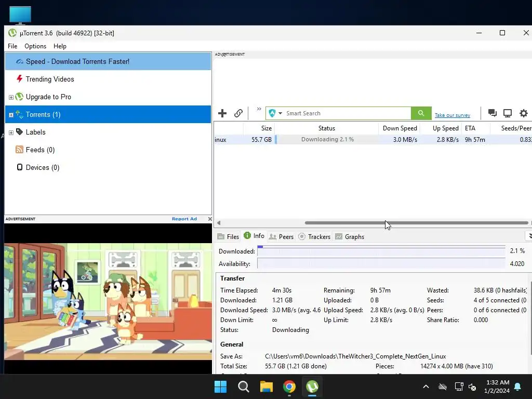This screenshot has height=399, width=532.
Task: Open the Help menu
Action: click(60, 46)
